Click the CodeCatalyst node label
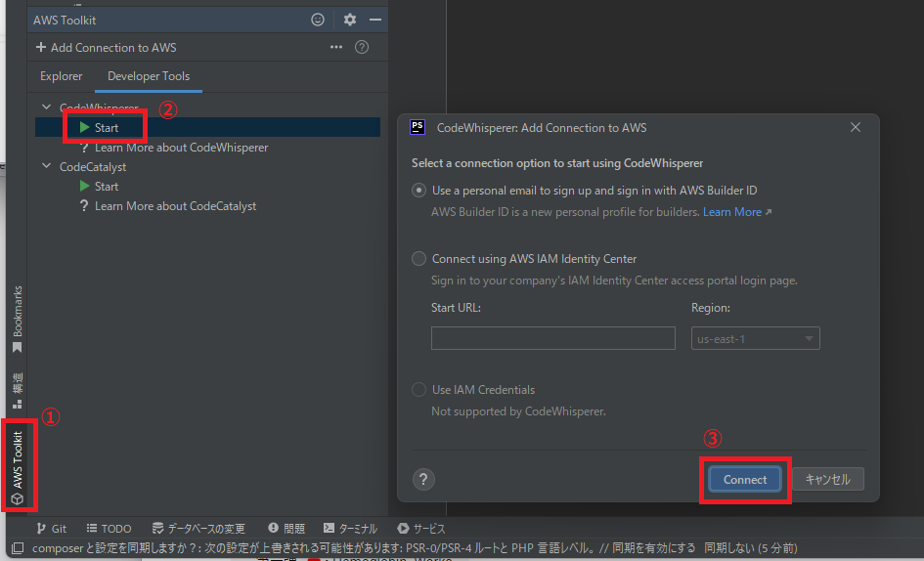 pyautogui.click(x=93, y=167)
